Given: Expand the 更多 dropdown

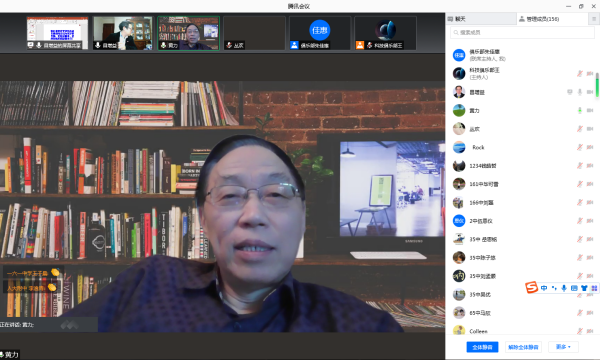Looking at the screenshot, I should (563, 347).
